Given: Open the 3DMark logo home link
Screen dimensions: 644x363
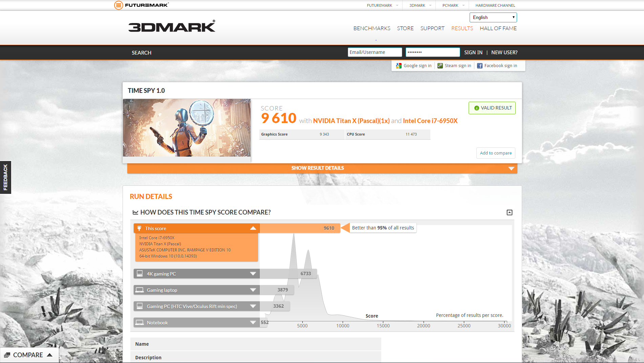Looking at the screenshot, I should point(172,26).
